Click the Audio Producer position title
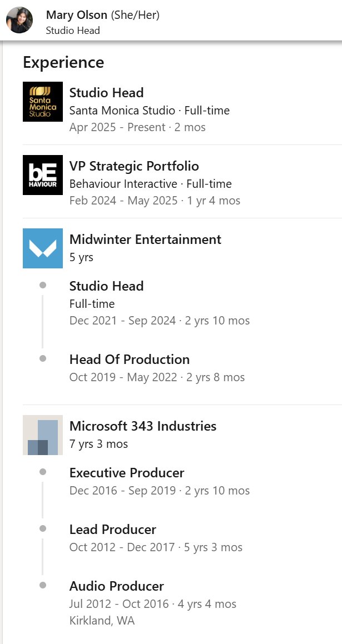 pyautogui.click(x=116, y=586)
